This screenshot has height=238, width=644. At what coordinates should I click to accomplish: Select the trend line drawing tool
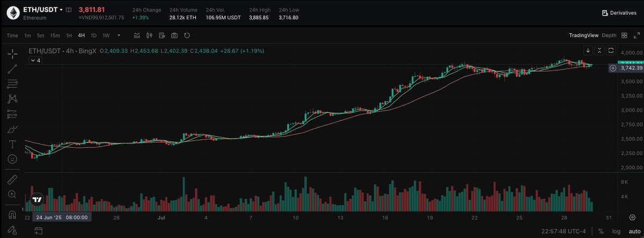coord(12,68)
